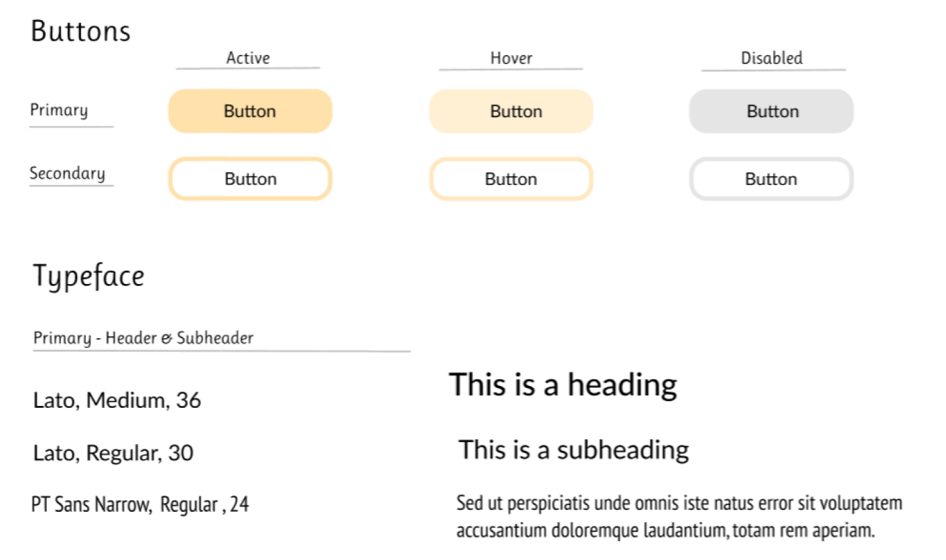
Task: Click the Hover column header label
Action: pyautogui.click(x=511, y=58)
